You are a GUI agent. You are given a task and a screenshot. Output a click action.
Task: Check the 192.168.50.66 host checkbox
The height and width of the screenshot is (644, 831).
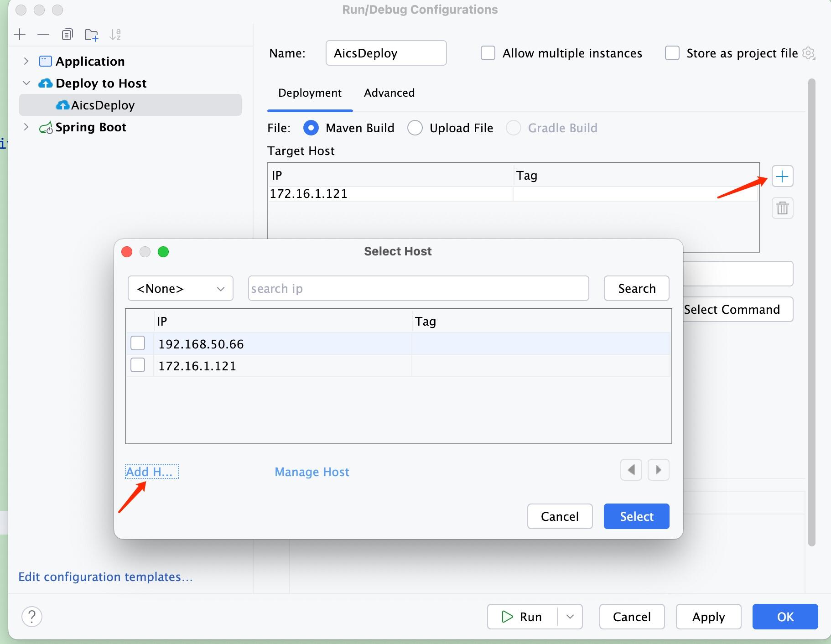pos(138,343)
